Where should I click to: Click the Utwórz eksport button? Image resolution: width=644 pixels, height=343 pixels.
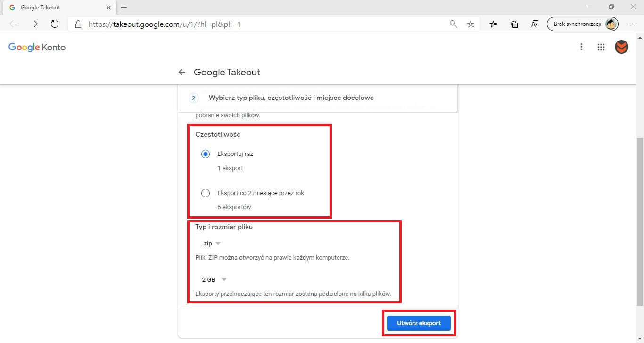[419, 323]
